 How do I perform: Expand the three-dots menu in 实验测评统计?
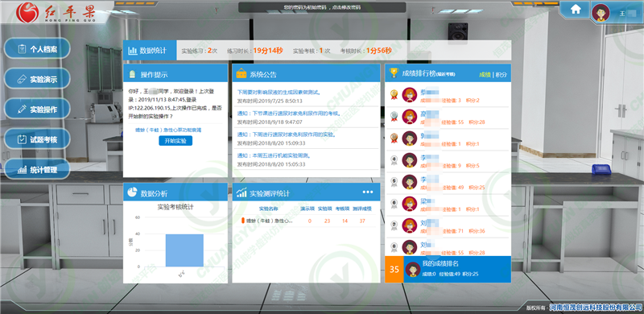coord(368,192)
